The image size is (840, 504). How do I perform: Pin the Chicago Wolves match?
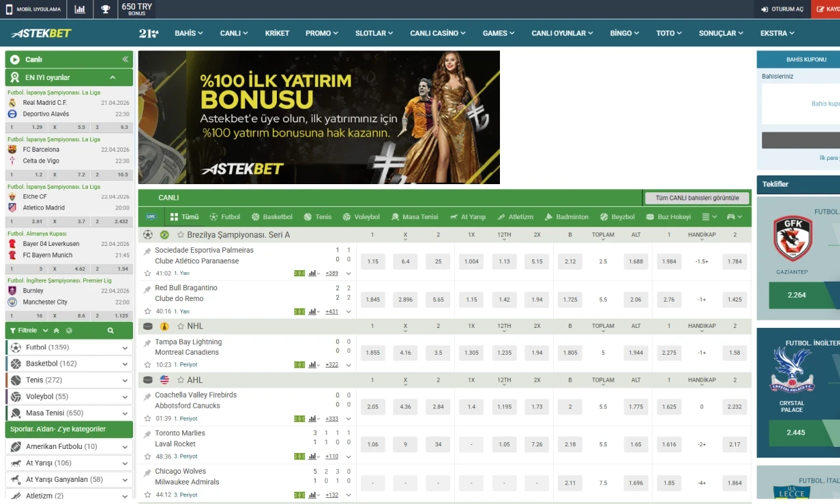tap(148, 473)
